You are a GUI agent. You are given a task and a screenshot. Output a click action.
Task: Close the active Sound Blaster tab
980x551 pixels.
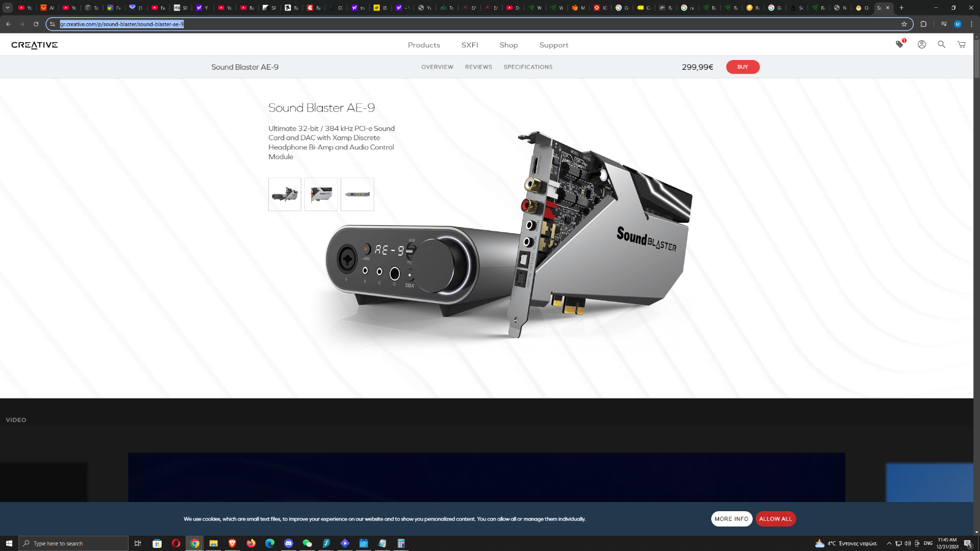[x=888, y=8]
